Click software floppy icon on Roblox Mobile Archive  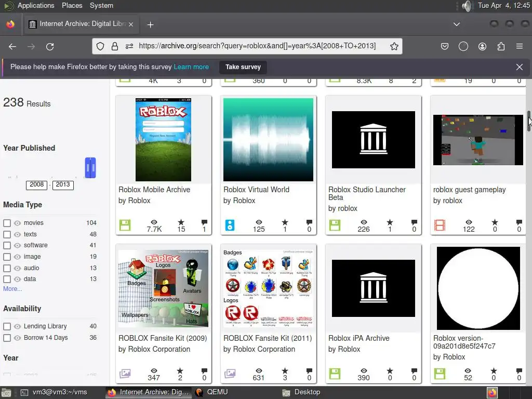(x=125, y=225)
